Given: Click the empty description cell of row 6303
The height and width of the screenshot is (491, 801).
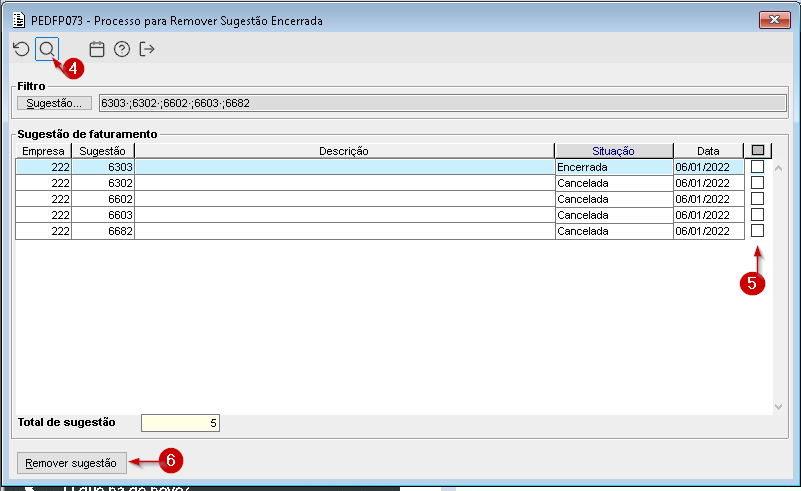Looking at the screenshot, I should click(345, 167).
